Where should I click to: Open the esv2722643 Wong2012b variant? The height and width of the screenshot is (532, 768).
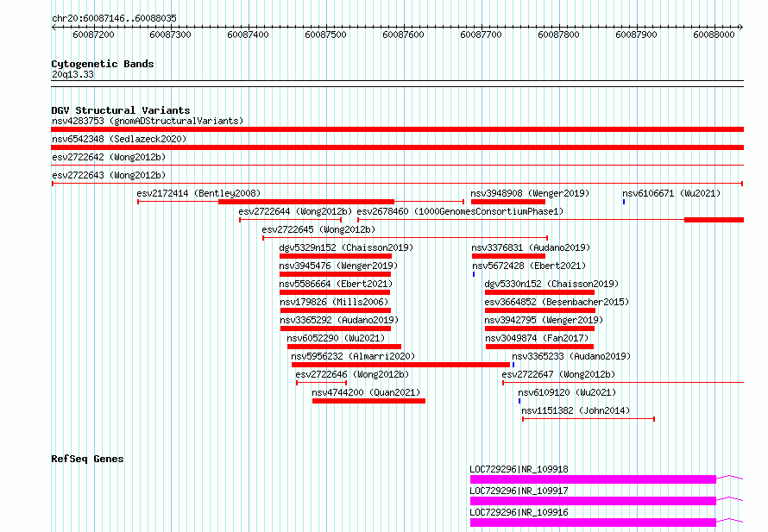tap(109, 175)
